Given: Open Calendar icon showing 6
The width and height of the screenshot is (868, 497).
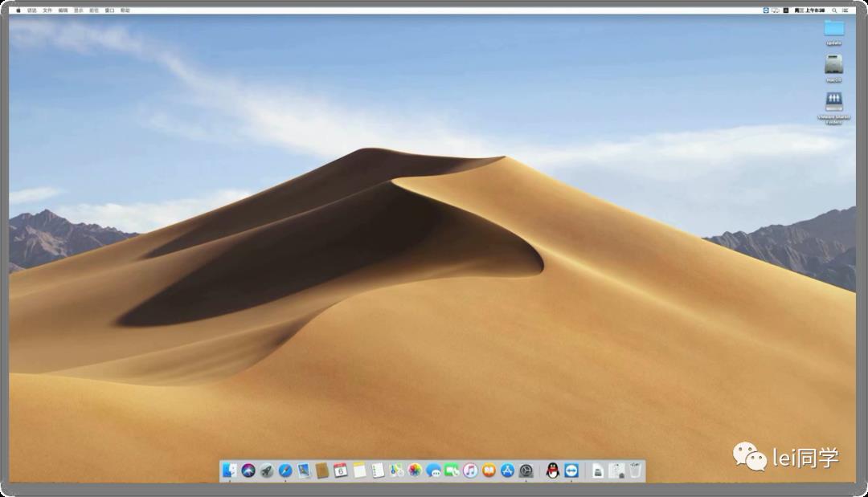Looking at the screenshot, I should (341, 471).
